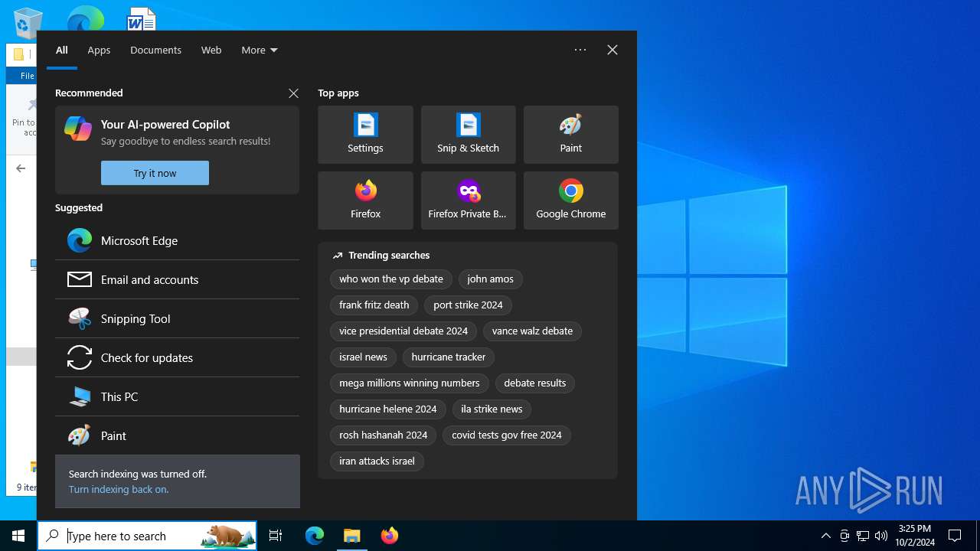Select Check for updates suggestion
Viewport: 980px width, 551px height.
[177, 357]
